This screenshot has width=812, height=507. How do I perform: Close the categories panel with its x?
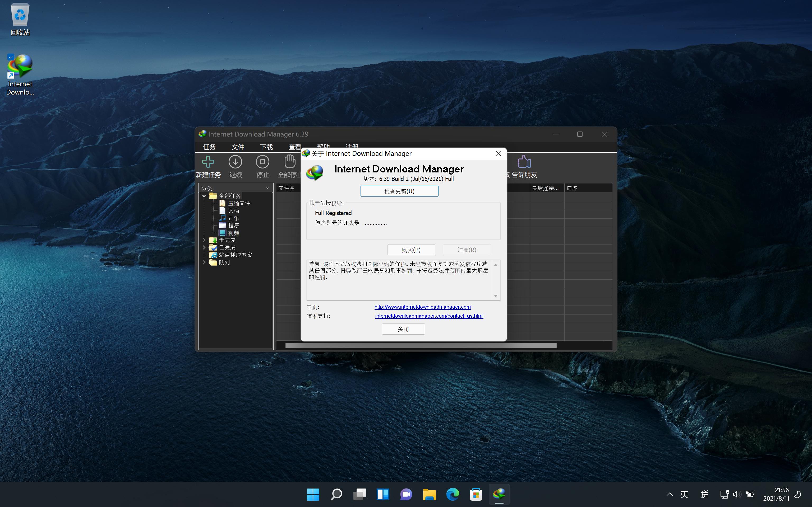[x=267, y=188]
